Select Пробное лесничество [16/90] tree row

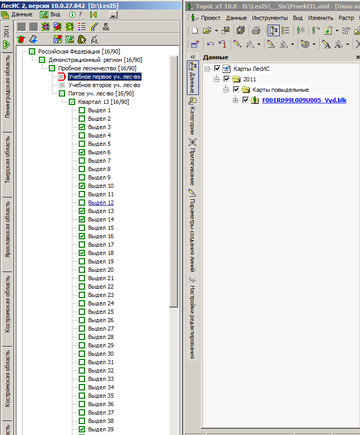[97, 68]
